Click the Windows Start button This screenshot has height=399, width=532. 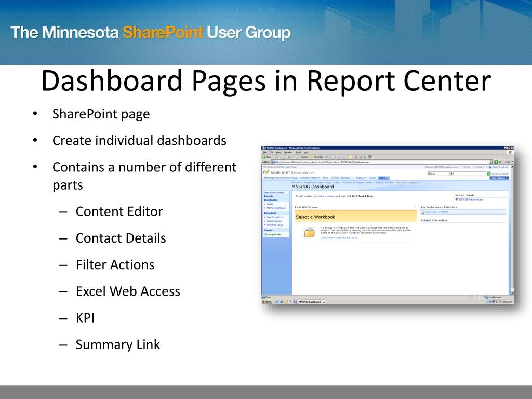pyautogui.click(x=267, y=302)
